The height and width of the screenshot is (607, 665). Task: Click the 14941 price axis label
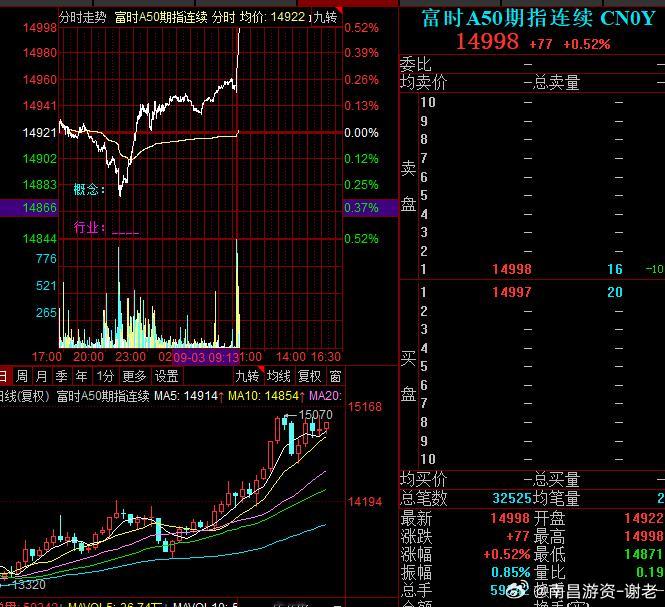[39, 105]
